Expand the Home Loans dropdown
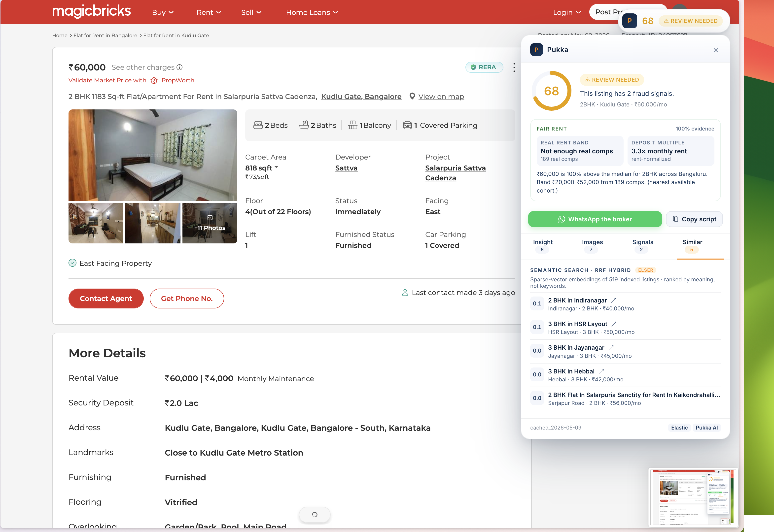The height and width of the screenshot is (532, 774). (x=312, y=12)
